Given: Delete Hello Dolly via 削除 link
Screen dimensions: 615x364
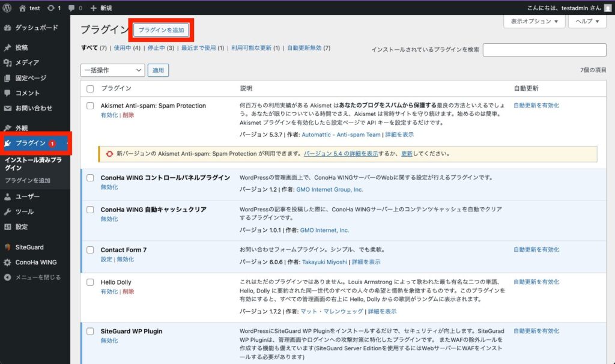Looking at the screenshot, I should click(129, 291).
